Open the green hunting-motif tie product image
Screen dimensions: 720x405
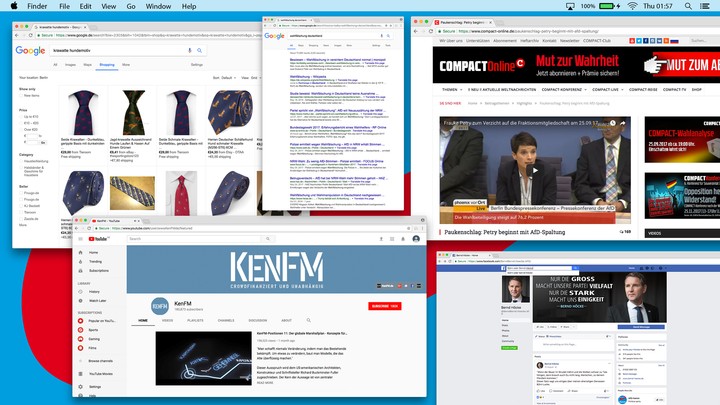(x=133, y=112)
